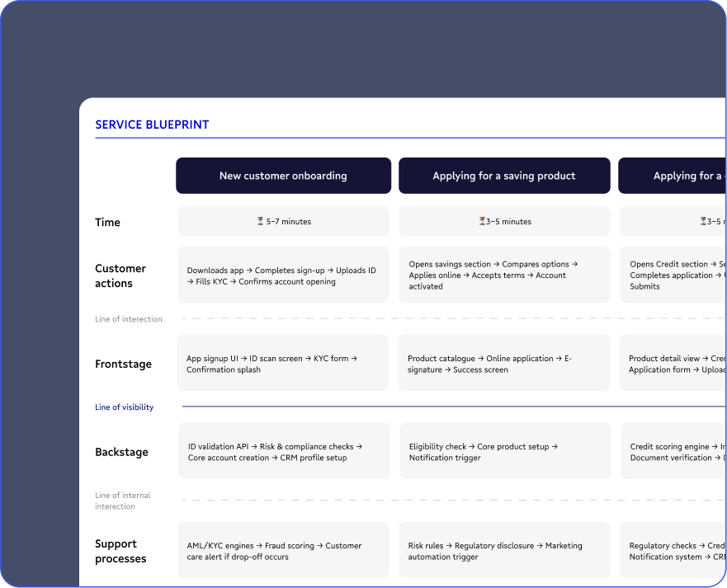Click the "Frontstage" row label

[x=125, y=364]
